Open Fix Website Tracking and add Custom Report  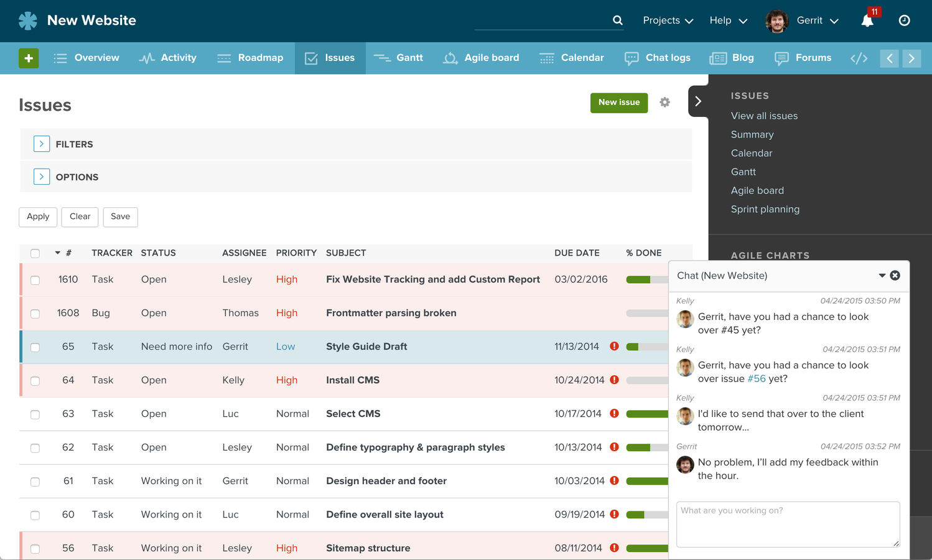(x=433, y=279)
